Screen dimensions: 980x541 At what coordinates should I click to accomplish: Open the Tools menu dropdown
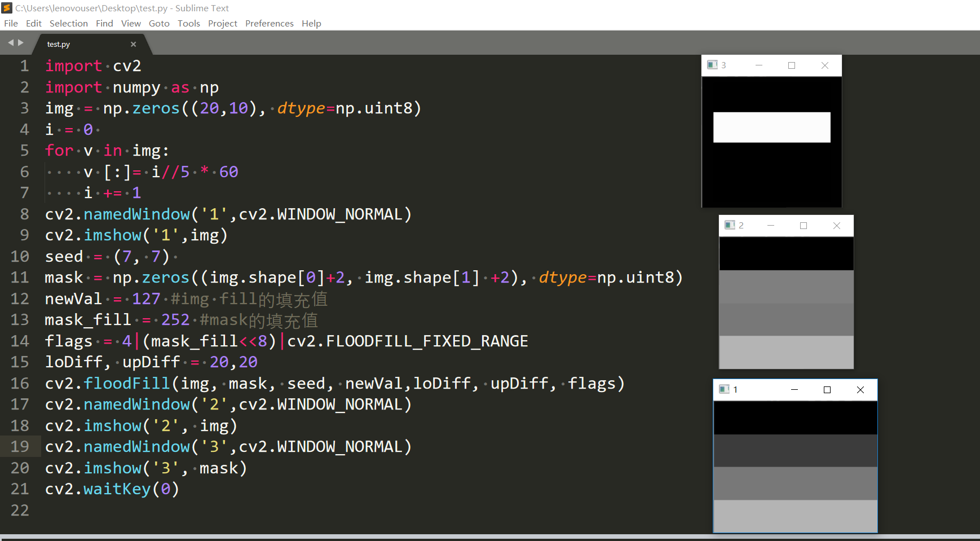click(188, 23)
